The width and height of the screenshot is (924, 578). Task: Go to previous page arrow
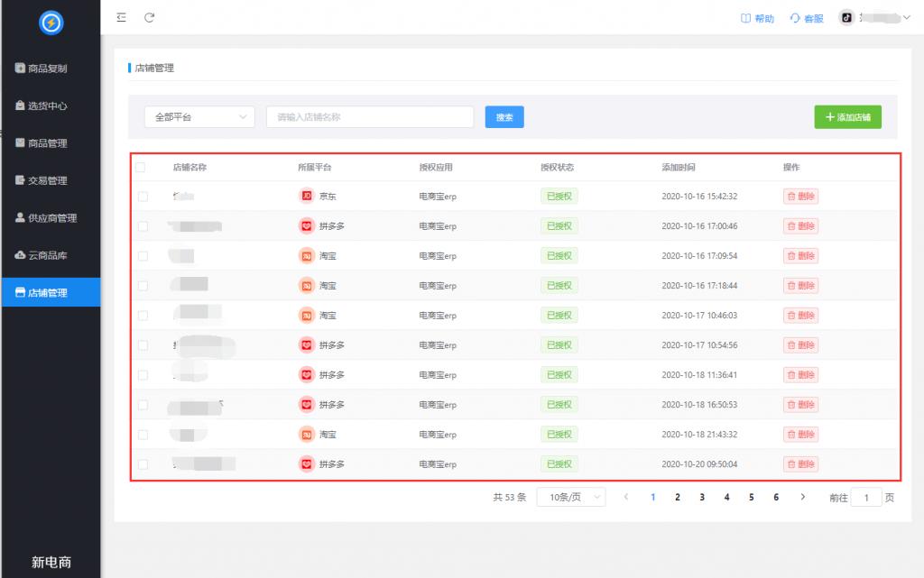(626, 498)
